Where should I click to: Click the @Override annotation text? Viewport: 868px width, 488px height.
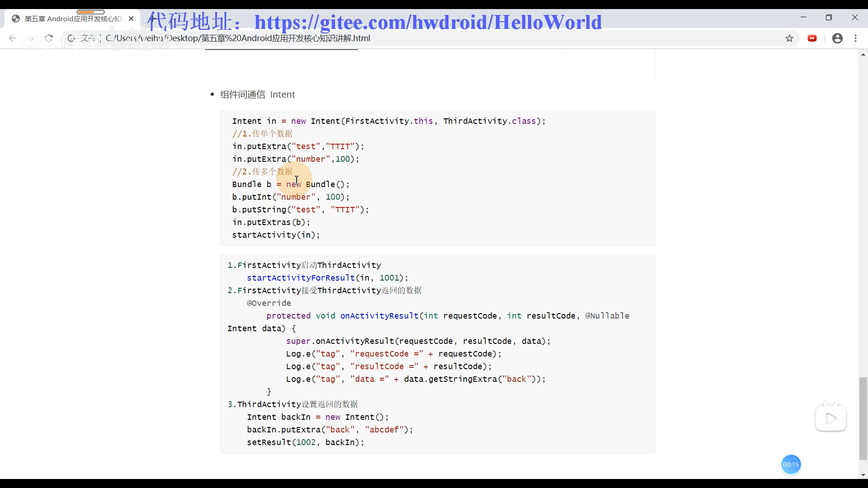point(269,303)
